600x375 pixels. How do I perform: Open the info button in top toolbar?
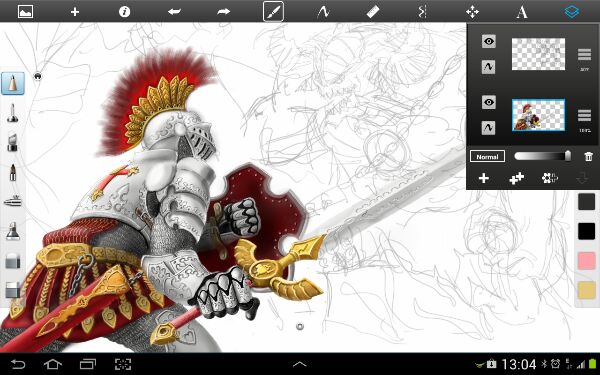(x=124, y=11)
